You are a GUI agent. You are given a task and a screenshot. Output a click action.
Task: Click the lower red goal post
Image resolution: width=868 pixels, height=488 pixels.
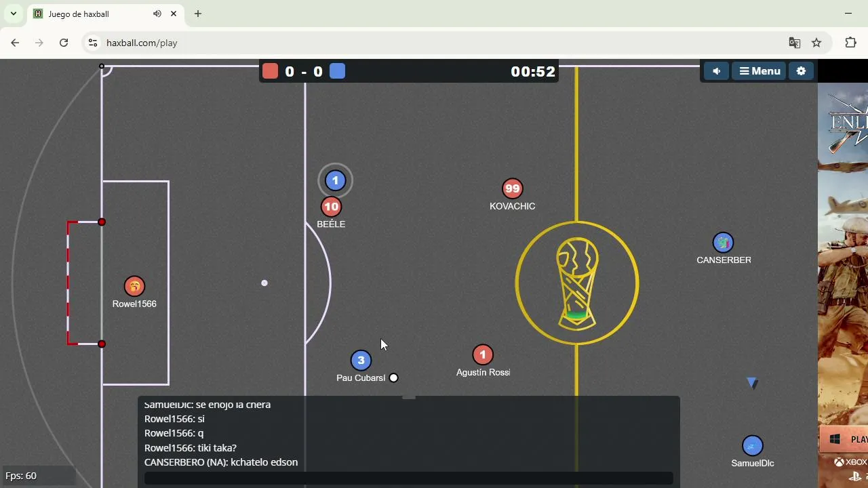tap(102, 344)
